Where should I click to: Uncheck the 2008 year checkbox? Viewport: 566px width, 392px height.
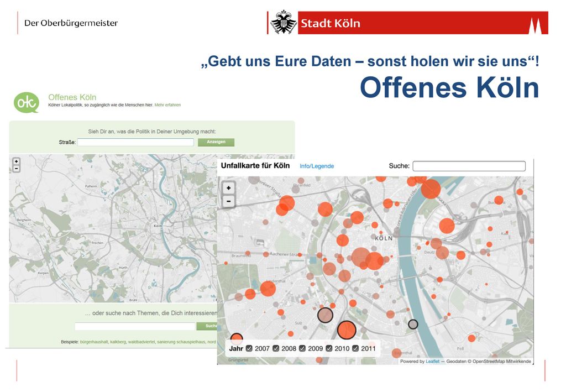276,348
